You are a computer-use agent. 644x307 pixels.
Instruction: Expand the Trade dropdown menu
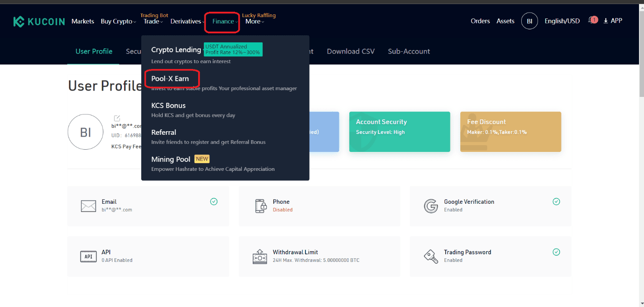(153, 21)
